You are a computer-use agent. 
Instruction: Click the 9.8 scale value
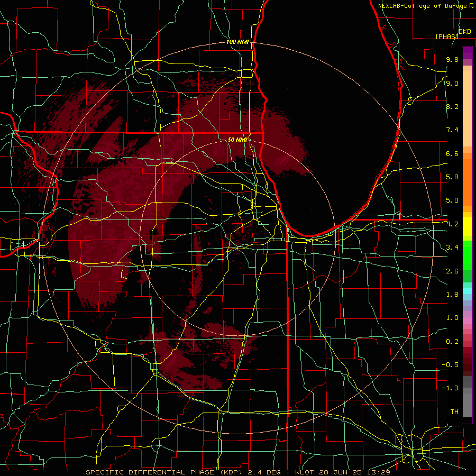pyautogui.click(x=452, y=60)
